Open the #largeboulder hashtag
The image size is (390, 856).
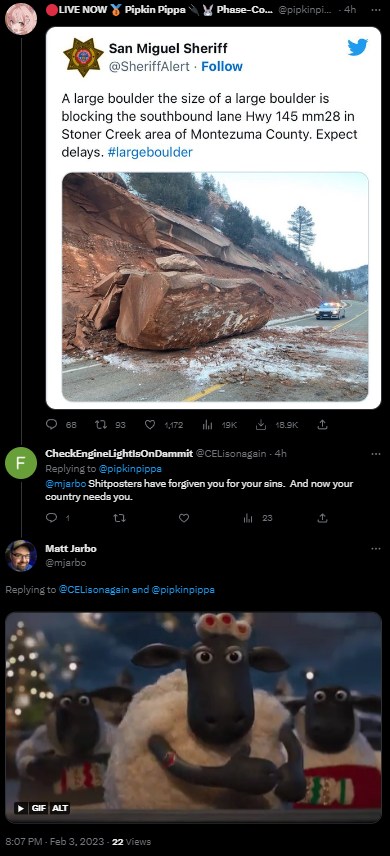click(149, 152)
